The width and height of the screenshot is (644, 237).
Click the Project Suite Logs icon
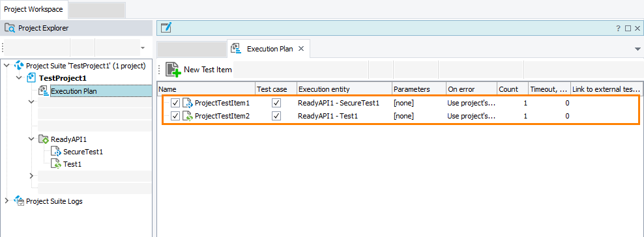click(x=19, y=201)
